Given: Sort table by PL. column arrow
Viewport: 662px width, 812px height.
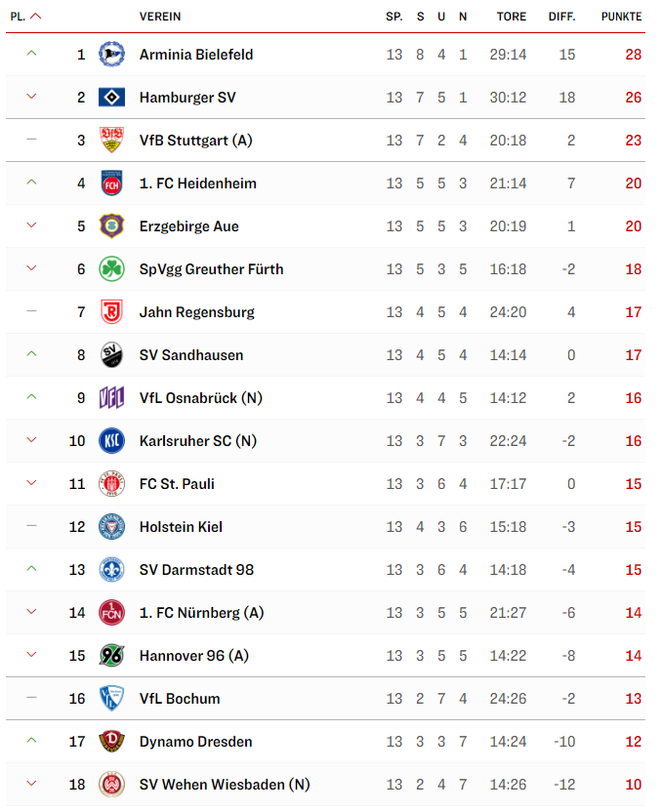Looking at the screenshot, I should pos(35,17).
